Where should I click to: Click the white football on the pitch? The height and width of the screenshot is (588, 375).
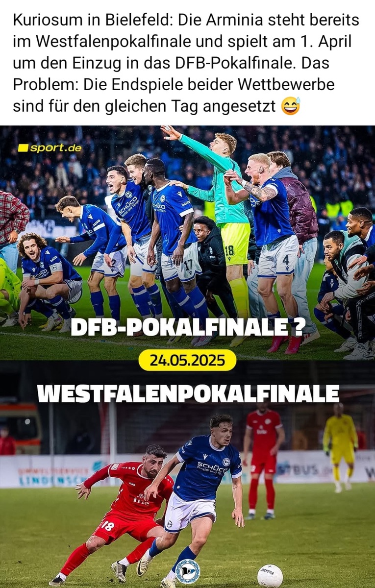pos(270,576)
